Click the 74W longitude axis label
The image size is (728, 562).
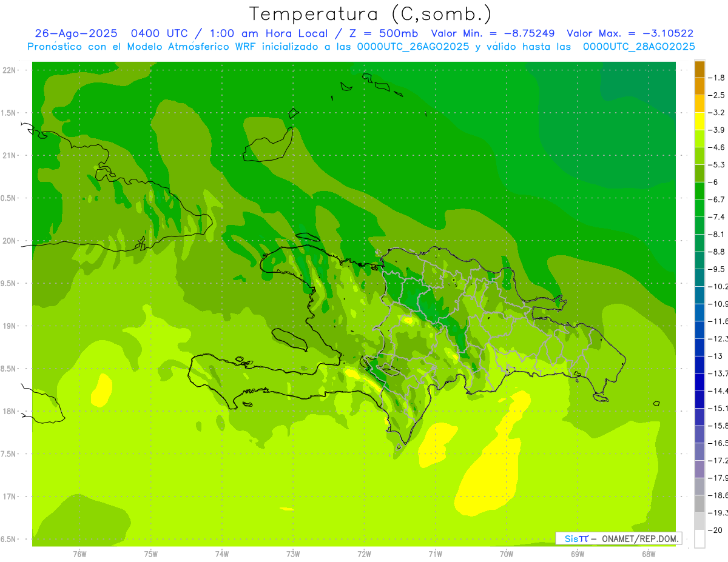[x=222, y=554]
